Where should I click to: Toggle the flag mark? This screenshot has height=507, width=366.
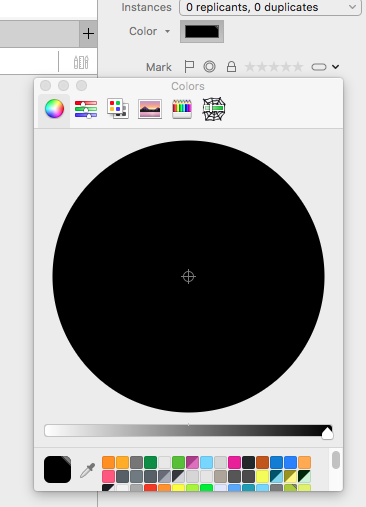(x=189, y=67)
